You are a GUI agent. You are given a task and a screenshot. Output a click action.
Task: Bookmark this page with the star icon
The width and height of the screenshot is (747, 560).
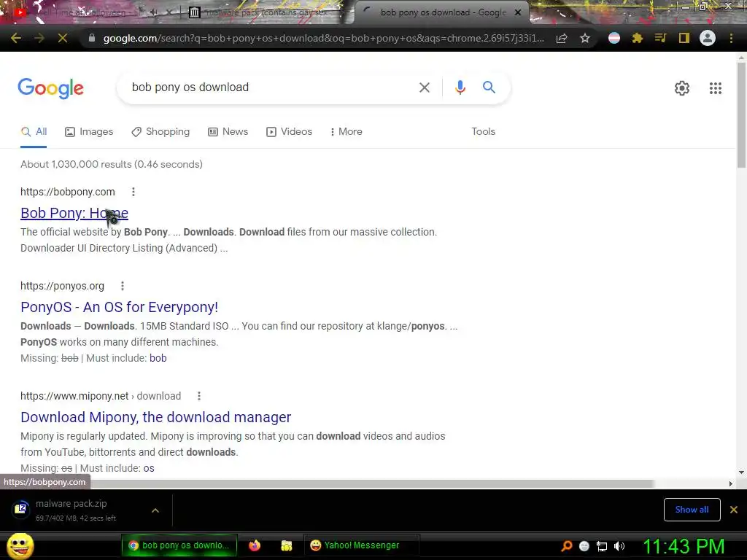[x=585, y=38]
